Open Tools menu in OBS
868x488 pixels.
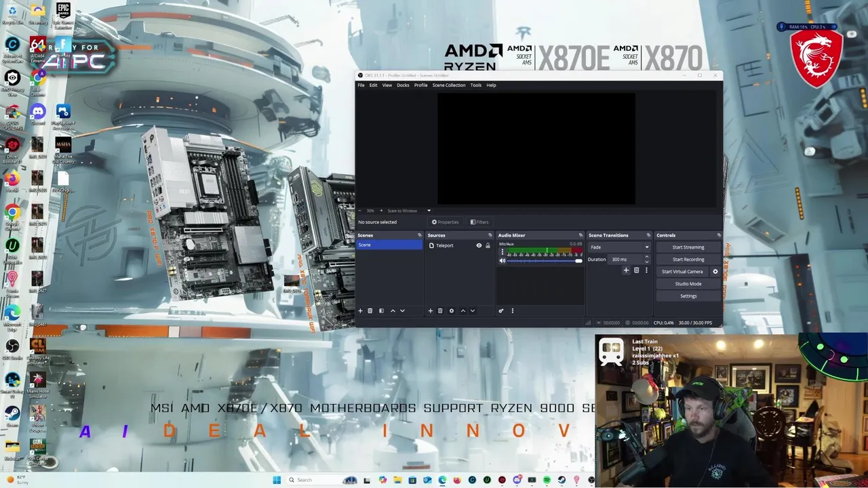[476, 85]
